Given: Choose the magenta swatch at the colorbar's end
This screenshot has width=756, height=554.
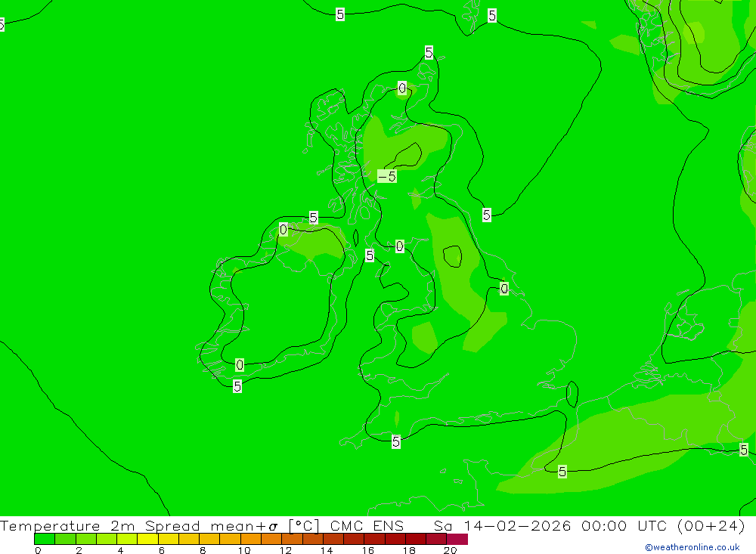Looking at the screenshot, I should (x=457, y=539).
